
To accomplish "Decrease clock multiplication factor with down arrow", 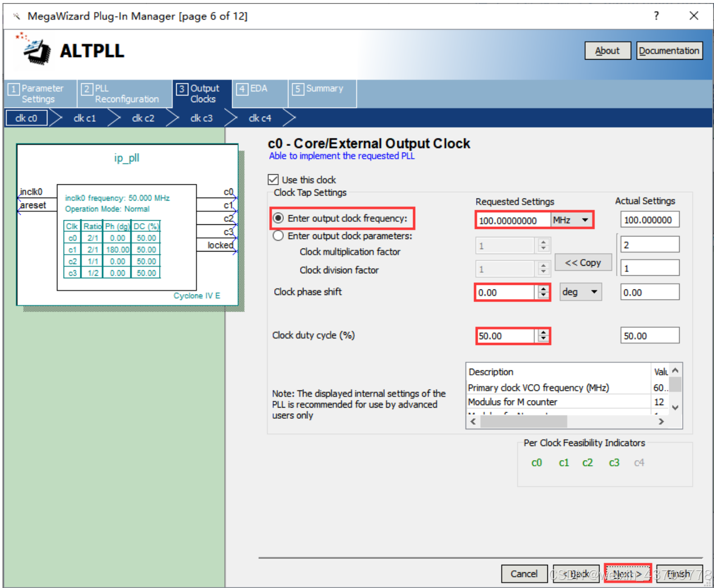I will click(543, 249).
